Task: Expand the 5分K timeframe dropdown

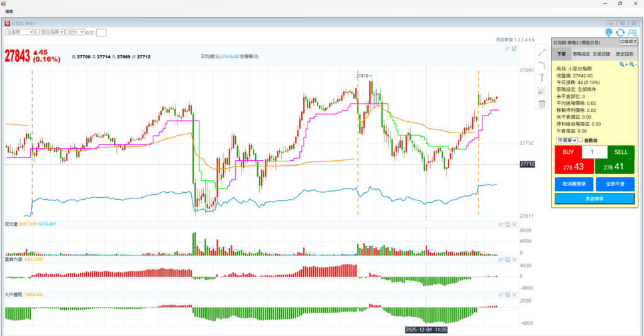Action: coord(75,31)
